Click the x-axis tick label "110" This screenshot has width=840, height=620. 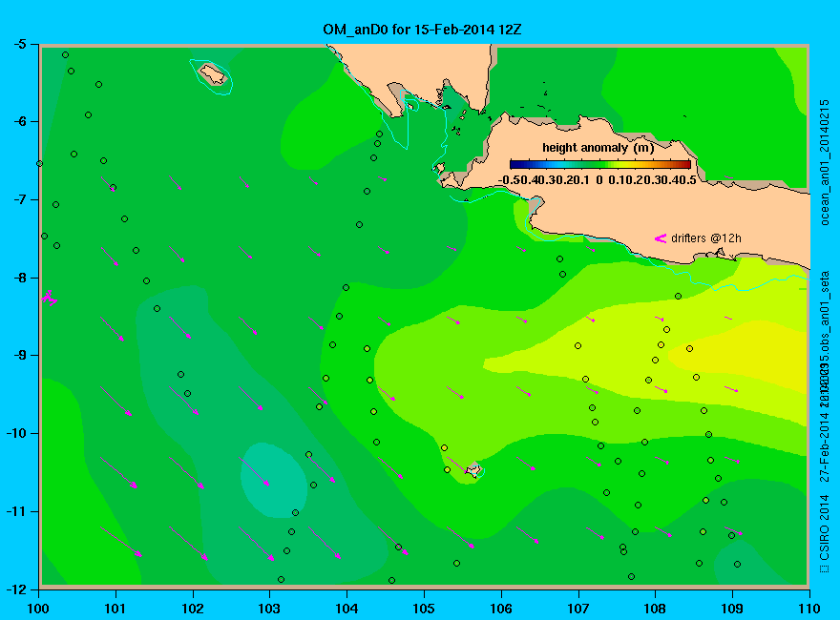coord(809,609)
